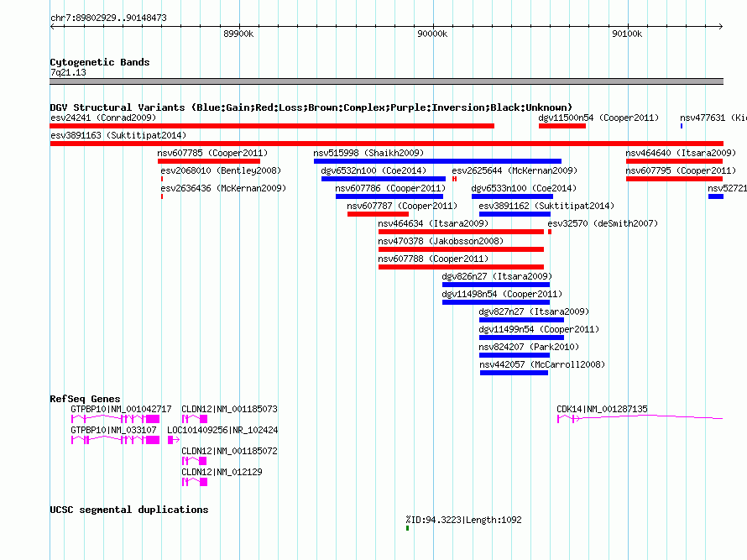This screenshot has width=747, height=560.
Task: Click nsv464640 (Itsara2009) label
Action: click(681, 153)
